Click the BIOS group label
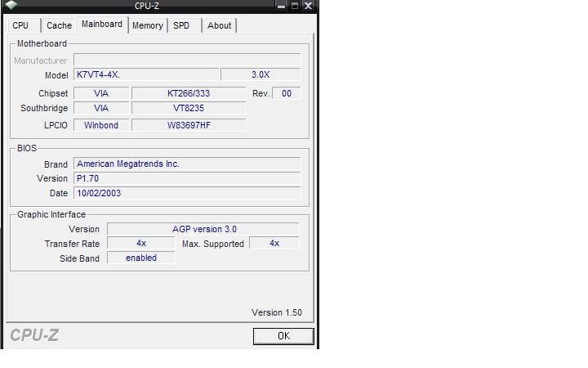Image resolution: width=588 pixels, height=368 pixels. (27, 148)
